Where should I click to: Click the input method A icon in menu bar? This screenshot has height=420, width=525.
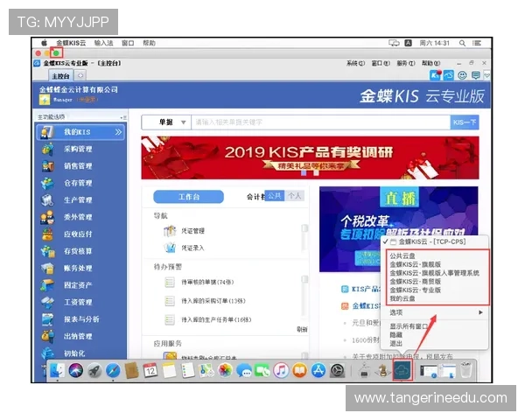pos(408,43)
